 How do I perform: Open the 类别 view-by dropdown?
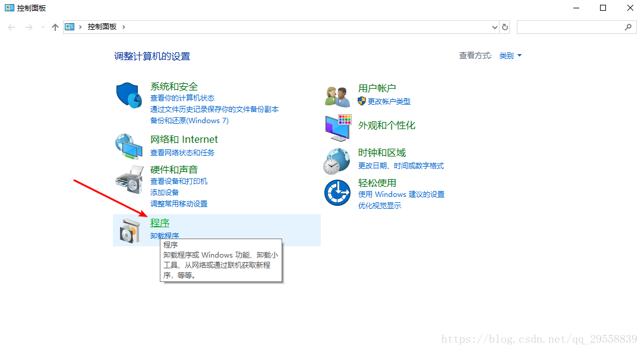pyautogui.click(x=510, y=55)
